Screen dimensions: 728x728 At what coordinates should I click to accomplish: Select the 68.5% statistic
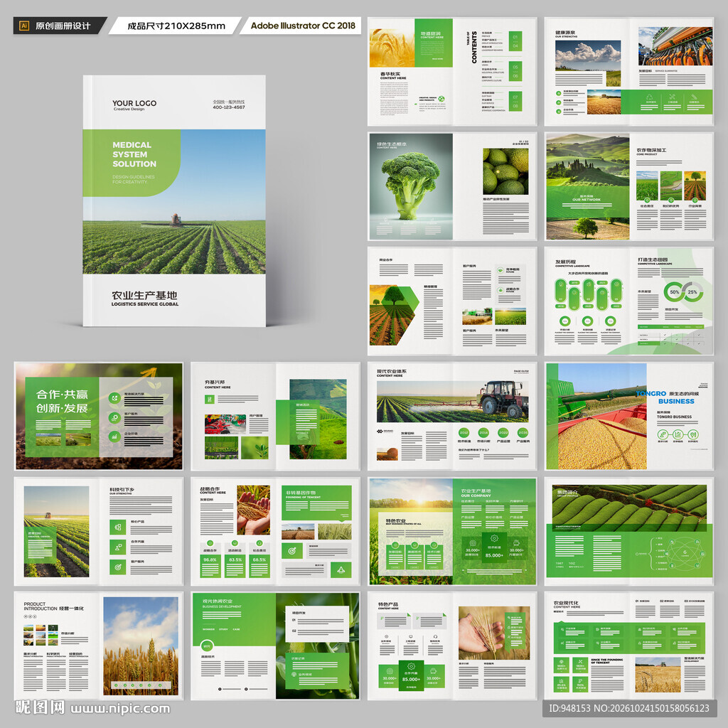(259, 560)
